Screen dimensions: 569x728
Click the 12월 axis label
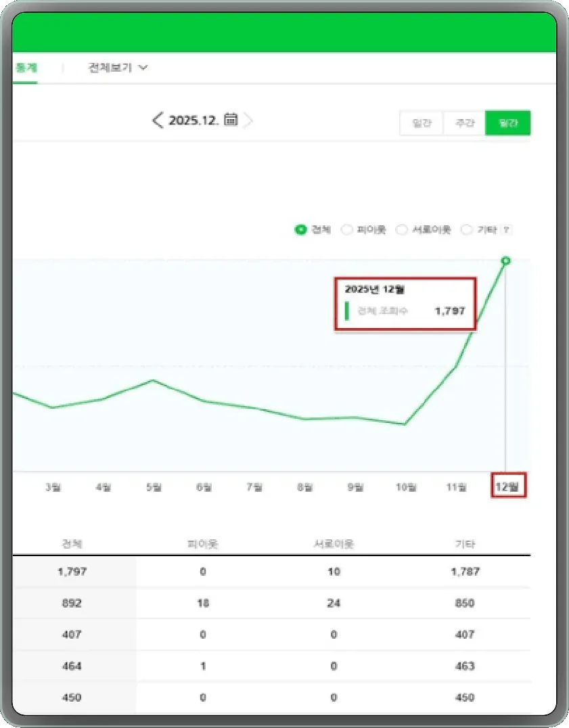(x=507, y=486)
